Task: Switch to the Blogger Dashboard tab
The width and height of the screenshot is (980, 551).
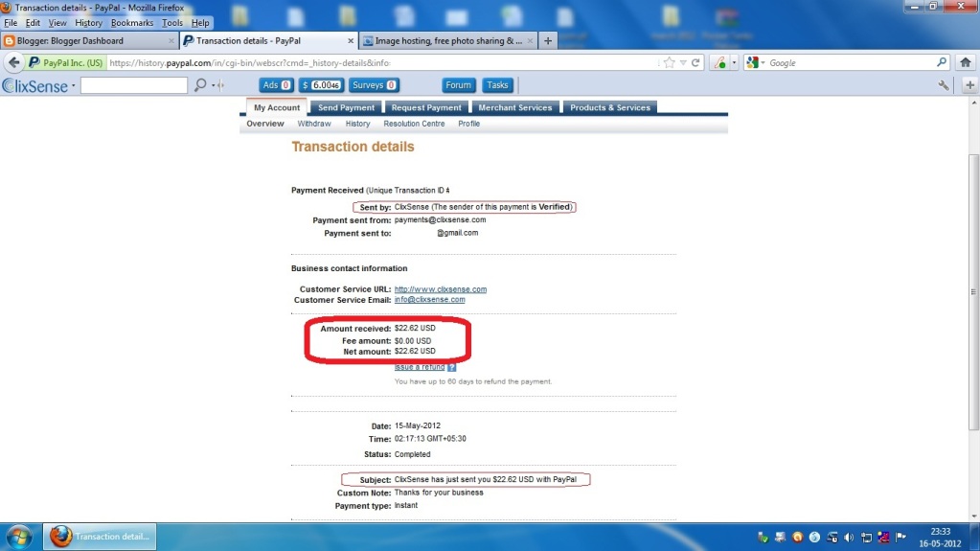Action: (x=89, y=40)
